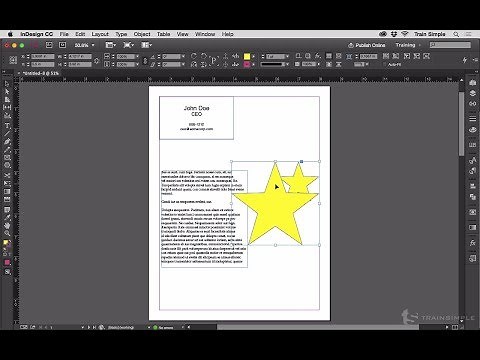Open the fx effects control-panel button
The image size is (480, 360).
click(x=318, y=56)
